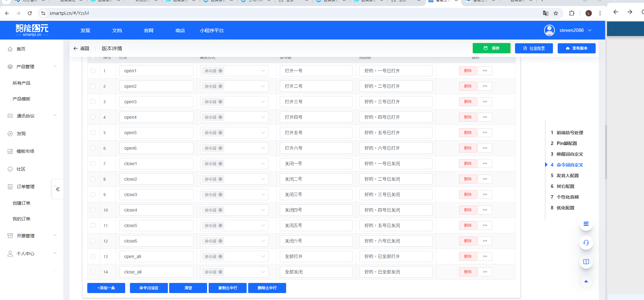Open 文档 in the top navigation
Image resolution: width=644 pixels, height=300 pixels.
pos(117,31)
